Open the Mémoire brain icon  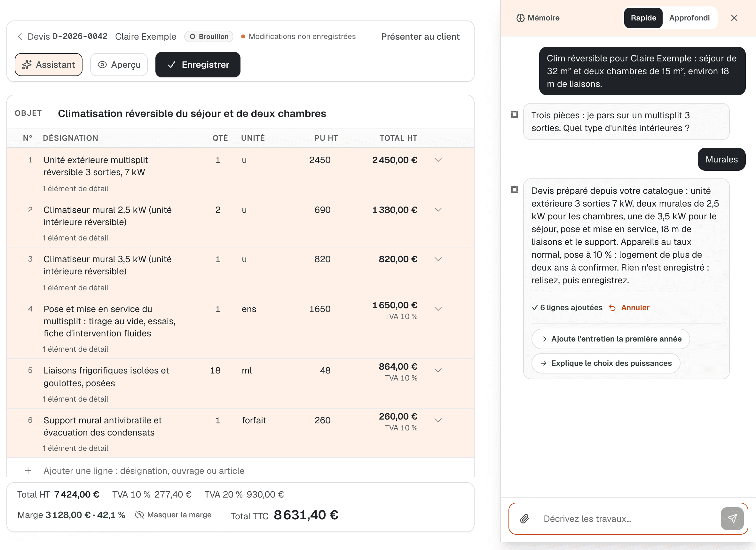tap(520, 18)
